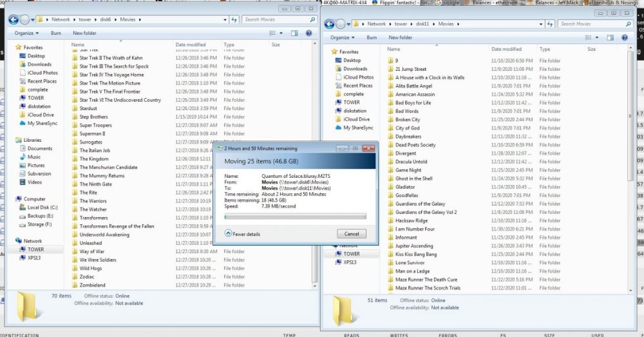Screen dimensions: 644x337
Task: Click the move progress bar
Action: click(x=296, y=216)
